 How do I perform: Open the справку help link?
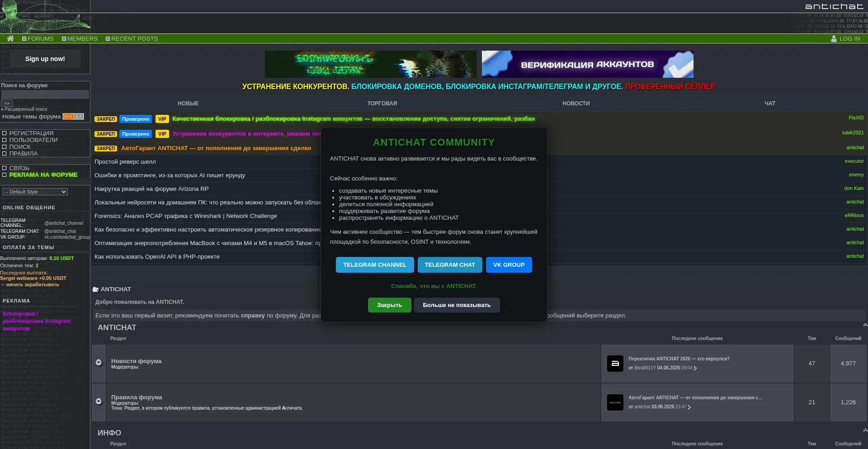(253, 315)
